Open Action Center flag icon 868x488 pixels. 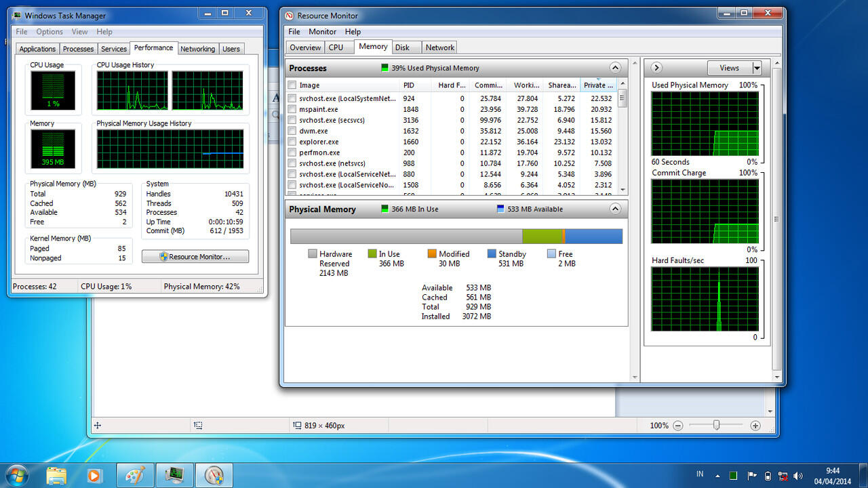tap(751, 476)
